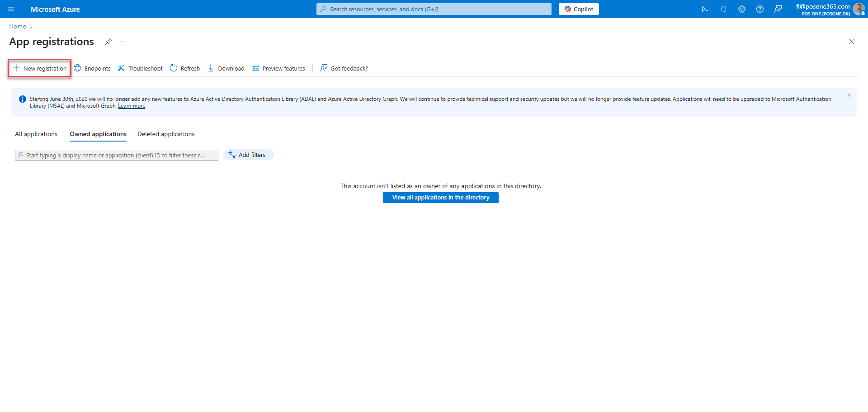The height and width of the screenshot is (412, 868).
Task: Open Troubleshoot tool
Action: (x=140, y=68)
